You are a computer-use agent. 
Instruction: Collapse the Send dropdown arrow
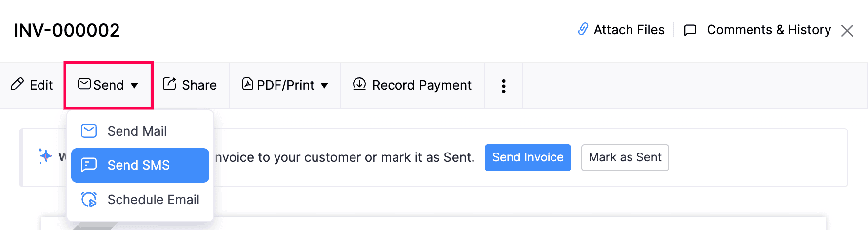(x=134, y=86)
